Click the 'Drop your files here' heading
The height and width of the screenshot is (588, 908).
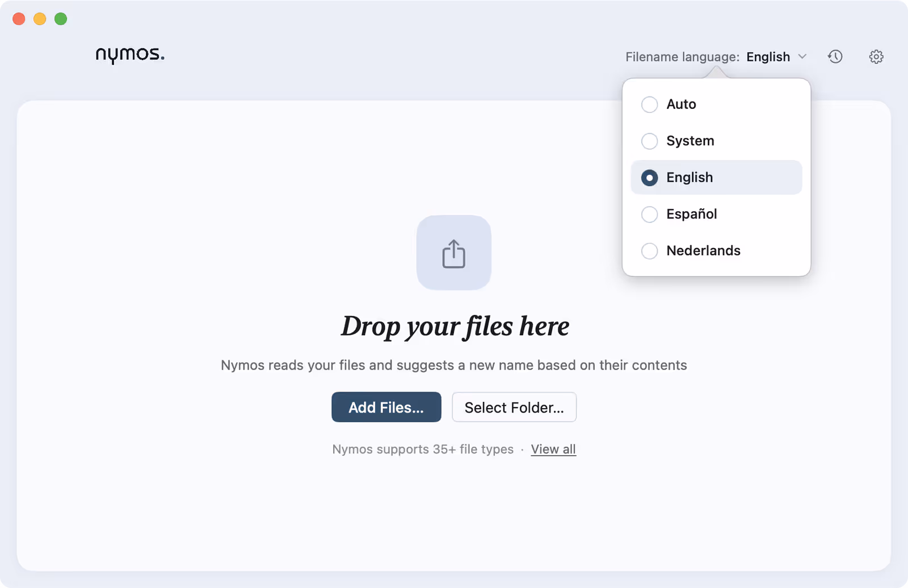455,326
